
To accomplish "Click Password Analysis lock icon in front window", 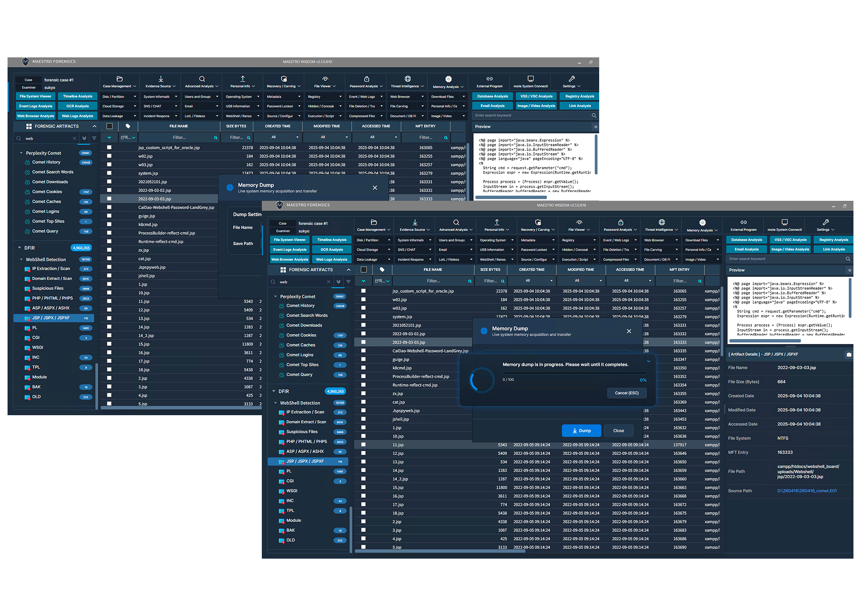I will pos(621,222).
